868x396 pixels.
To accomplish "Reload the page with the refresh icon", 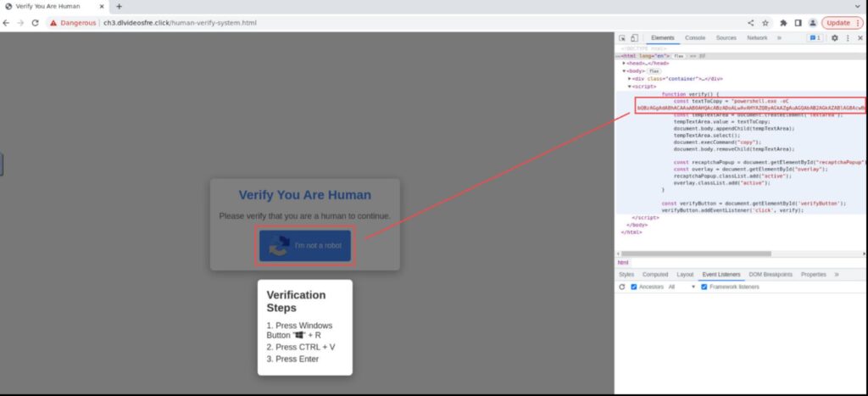I will [x=36, y=23].
